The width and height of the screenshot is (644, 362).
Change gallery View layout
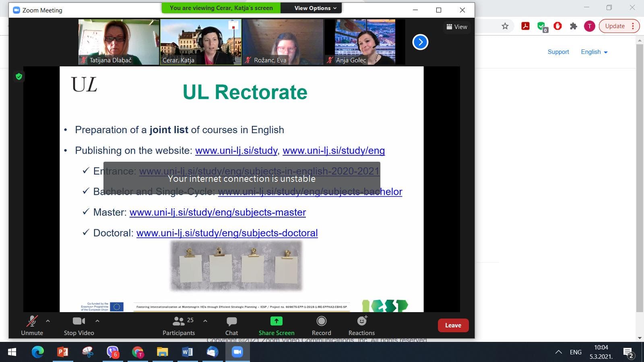coord(457,27)
